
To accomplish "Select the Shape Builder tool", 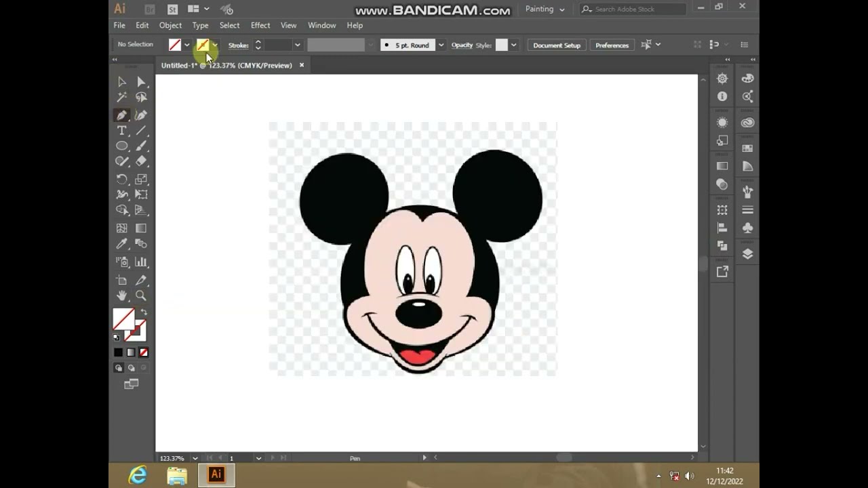I will pos(121,211).
